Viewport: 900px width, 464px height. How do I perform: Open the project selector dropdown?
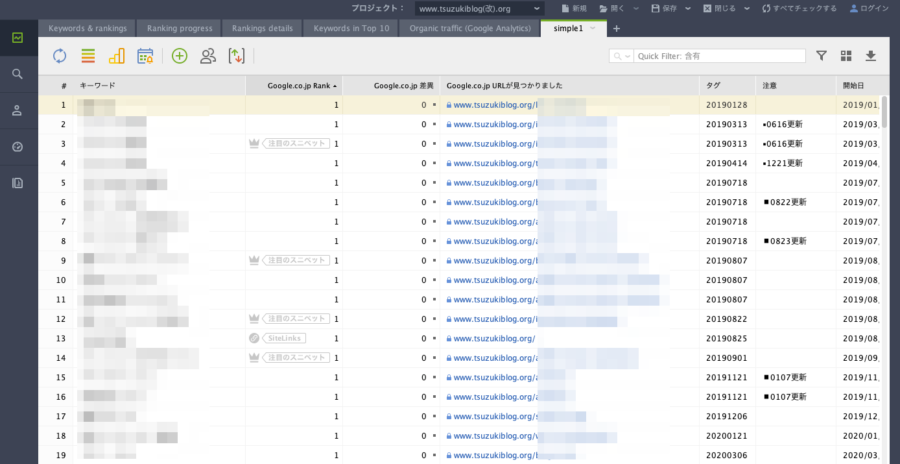click(x=480, y=9)
